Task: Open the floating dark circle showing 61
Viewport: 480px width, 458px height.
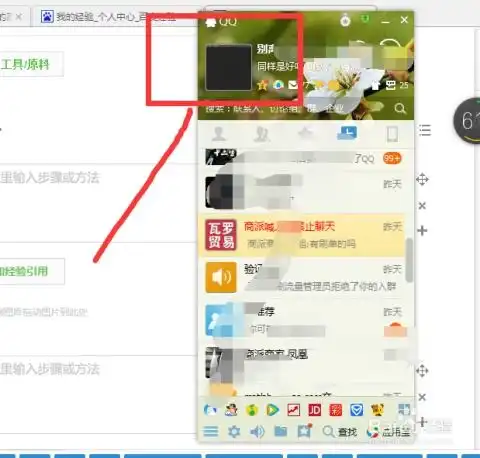Action: point(467,121)
